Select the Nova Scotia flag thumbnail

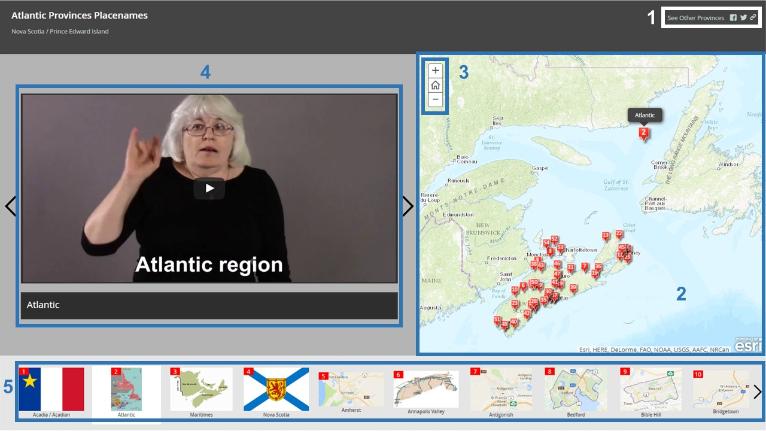(276, 392)
